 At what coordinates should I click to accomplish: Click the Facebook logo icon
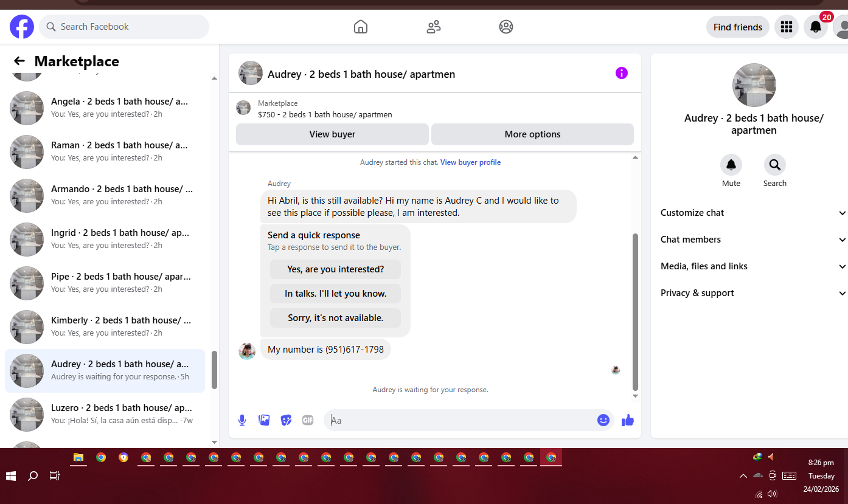click(x=22, y=27)
